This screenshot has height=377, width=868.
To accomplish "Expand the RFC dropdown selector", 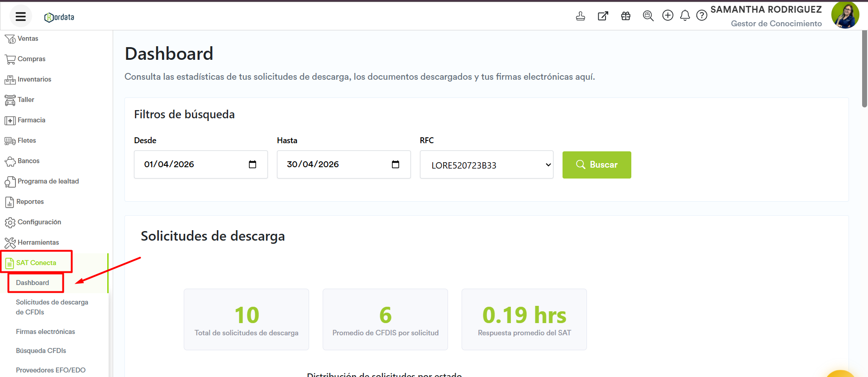I will [486, 165].
